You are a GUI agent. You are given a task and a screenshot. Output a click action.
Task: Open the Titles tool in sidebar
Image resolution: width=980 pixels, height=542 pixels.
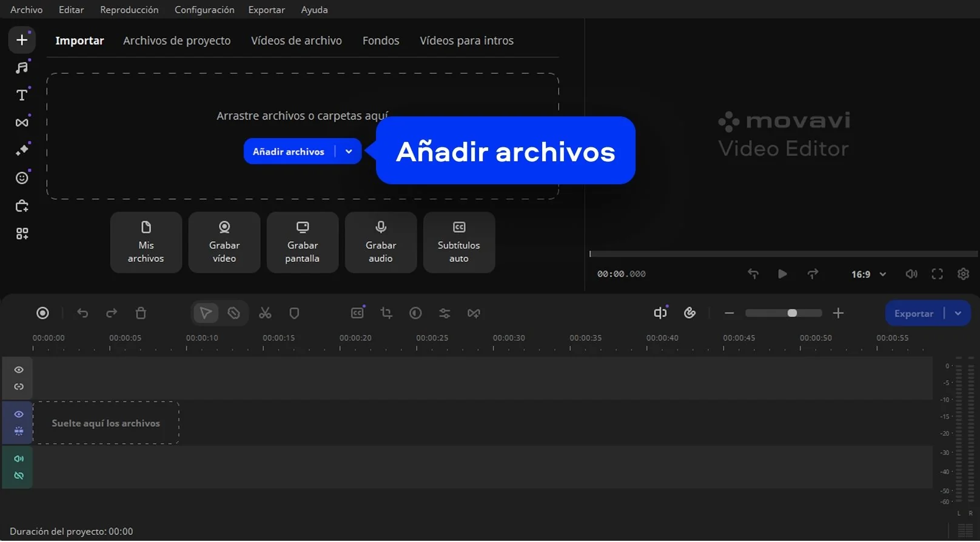(x=22, y=95)
